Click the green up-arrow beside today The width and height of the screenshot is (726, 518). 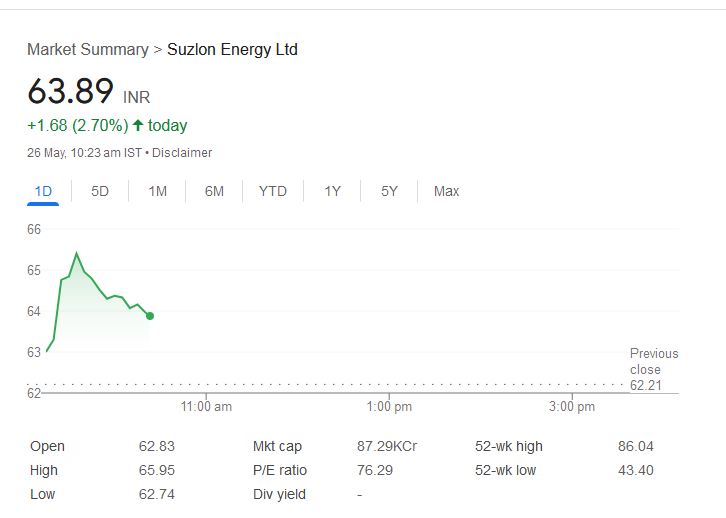pyautogui.click(x=138, y=125)
